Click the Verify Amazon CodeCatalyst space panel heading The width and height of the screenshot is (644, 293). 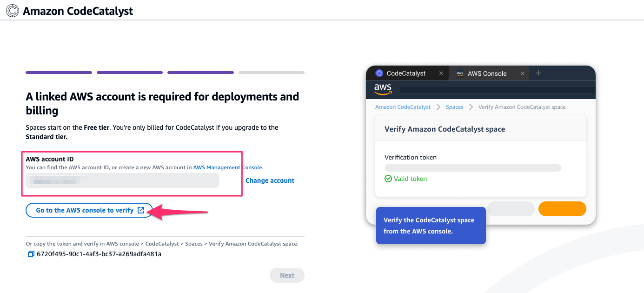coord(445,129)
